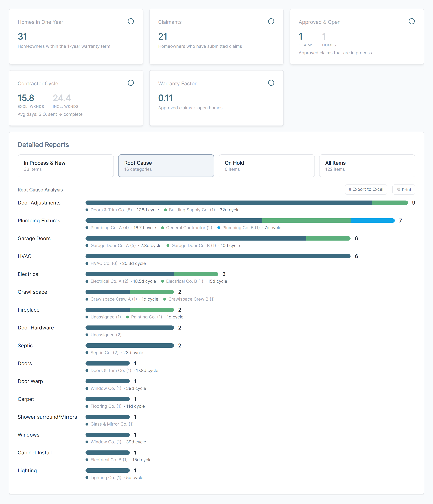Click the circle icon on Homes in One Year card
Image resolution: width=433 pixels, height=504 pixels.
[x=131, y=21]
